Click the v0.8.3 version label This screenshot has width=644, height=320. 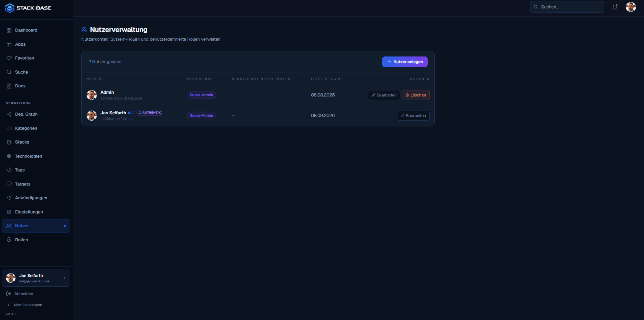click(11, 314)
